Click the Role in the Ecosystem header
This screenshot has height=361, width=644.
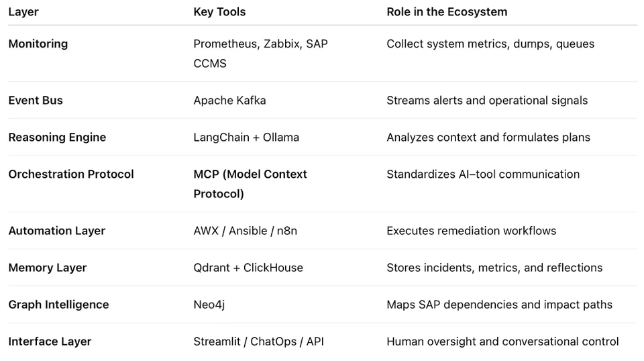click(447, 11)
